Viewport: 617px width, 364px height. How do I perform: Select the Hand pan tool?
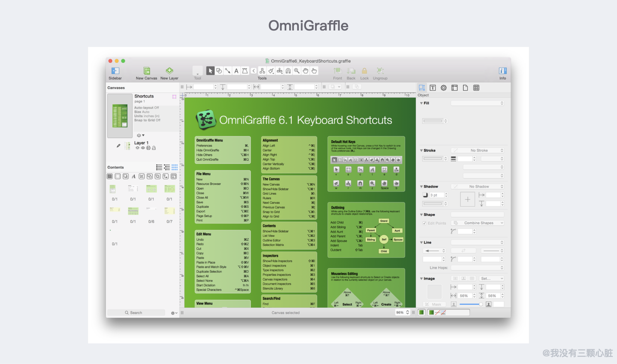306,71
